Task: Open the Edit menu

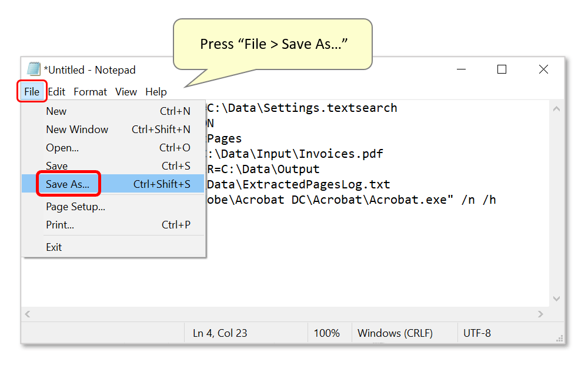Action: pos(56,91)
